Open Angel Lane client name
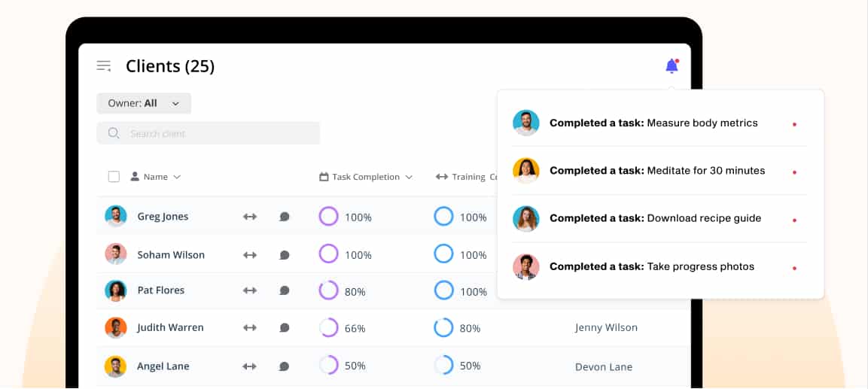 pos(163,366)
